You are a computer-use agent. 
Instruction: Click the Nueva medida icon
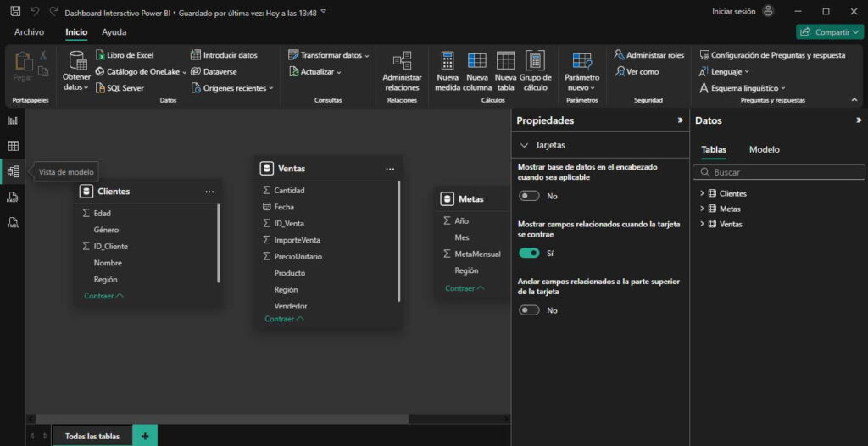tap(447, 61)
